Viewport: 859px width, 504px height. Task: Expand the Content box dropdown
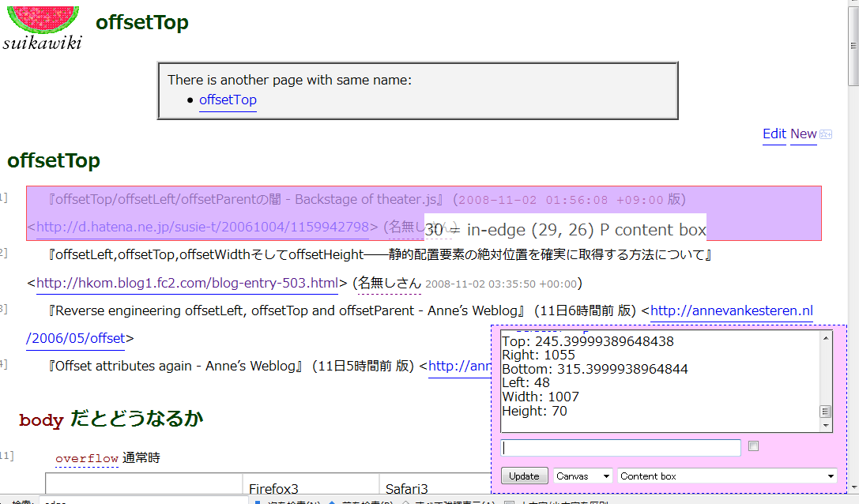pos(727,476)
